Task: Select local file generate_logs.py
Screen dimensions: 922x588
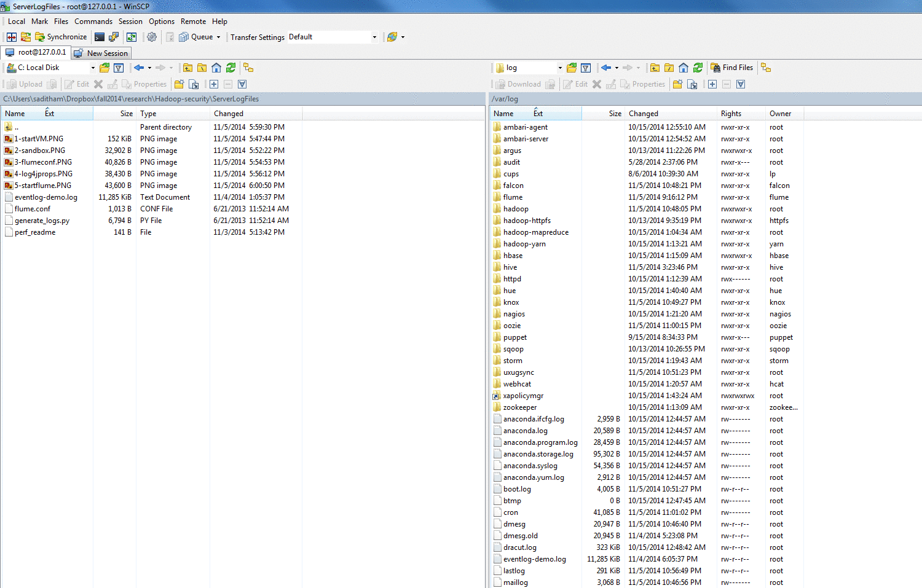Action: point(42,221)
